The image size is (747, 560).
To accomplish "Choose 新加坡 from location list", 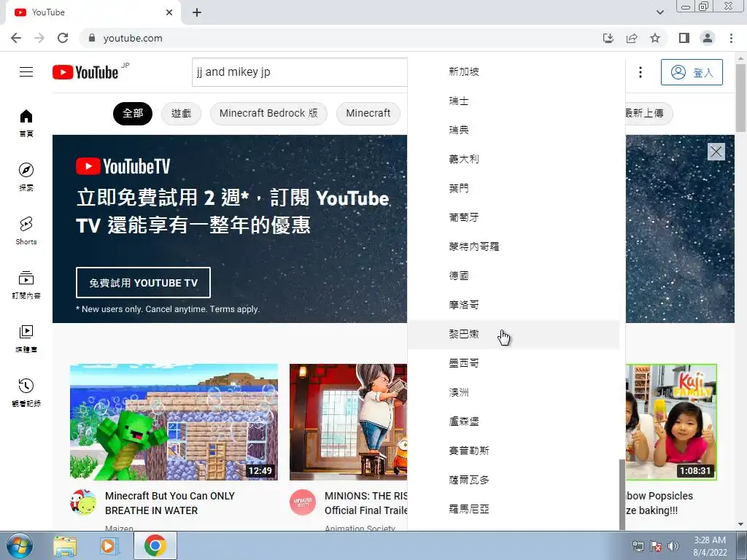I will point(514,71).
